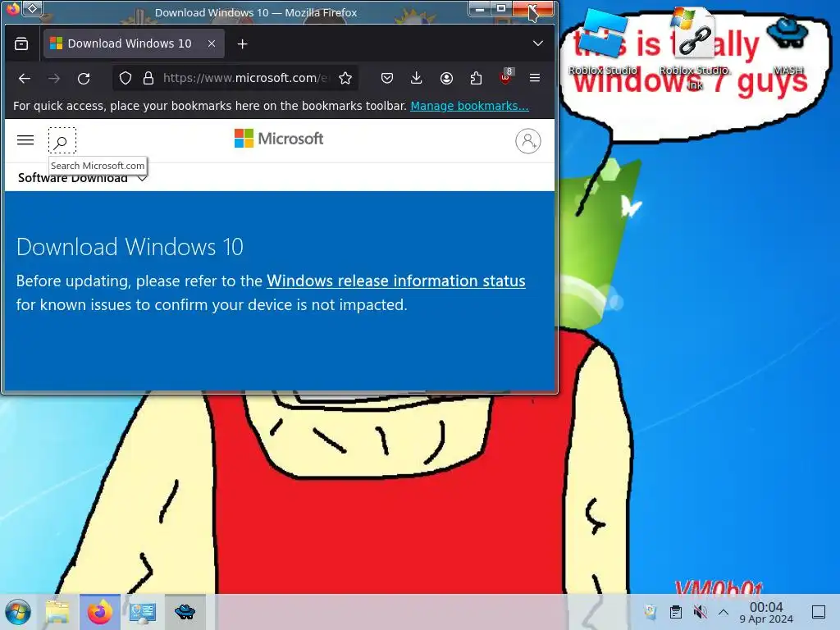The width and height of the screenshot is (840, 630).
Task: Click the Search Microsoft.com magnifier icon
Action: 62,141
